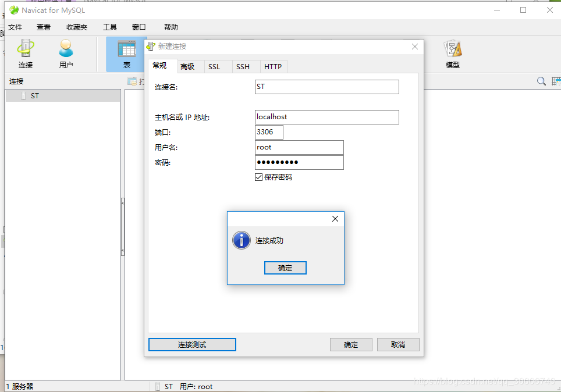The height and width of the screenshot is (392, 561).
Task: Click the grid view icon at right
Action: tap(556, 81)
